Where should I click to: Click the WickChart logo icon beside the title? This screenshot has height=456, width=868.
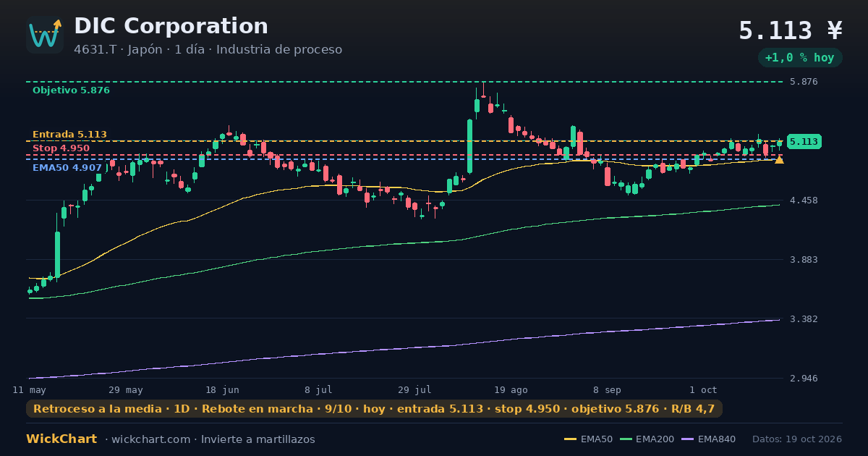click(45, 35)
